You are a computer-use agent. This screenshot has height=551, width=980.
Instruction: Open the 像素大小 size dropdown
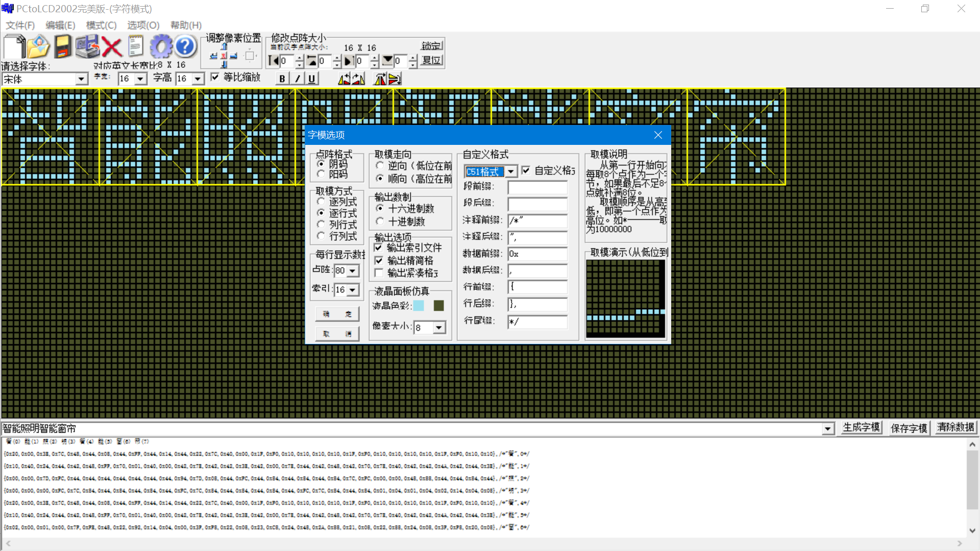[x=439, y=328]
